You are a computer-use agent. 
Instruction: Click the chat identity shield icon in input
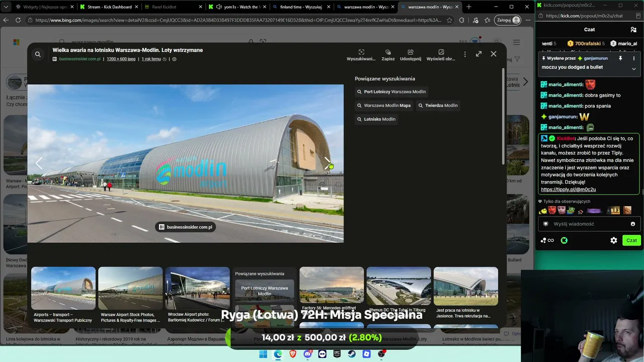546,224
